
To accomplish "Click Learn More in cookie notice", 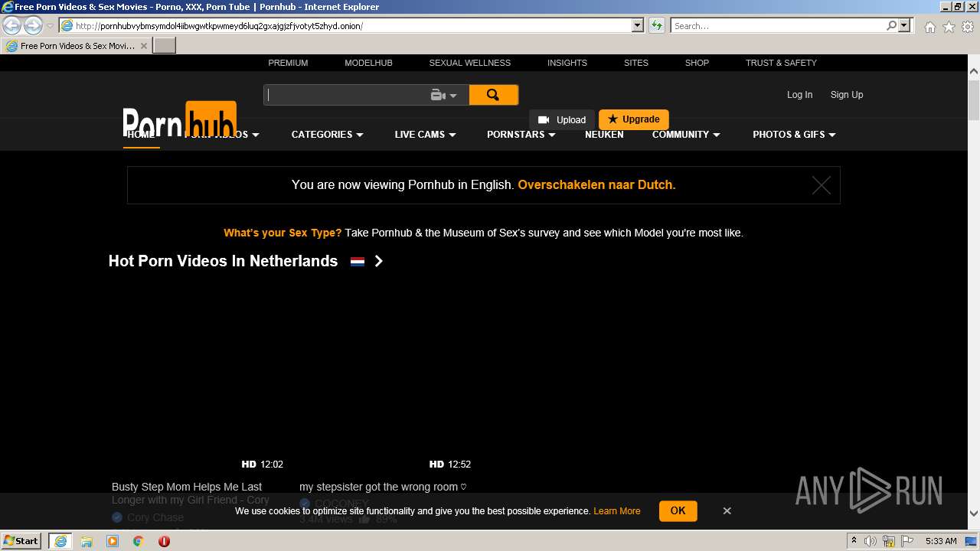I will tap(616, 511).
